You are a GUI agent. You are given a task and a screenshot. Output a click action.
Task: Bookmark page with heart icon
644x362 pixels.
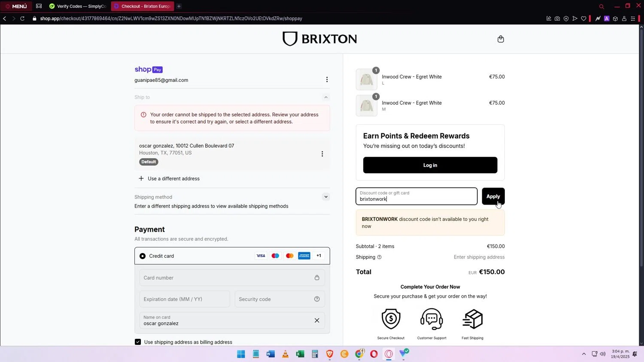[x=583, y=18]
